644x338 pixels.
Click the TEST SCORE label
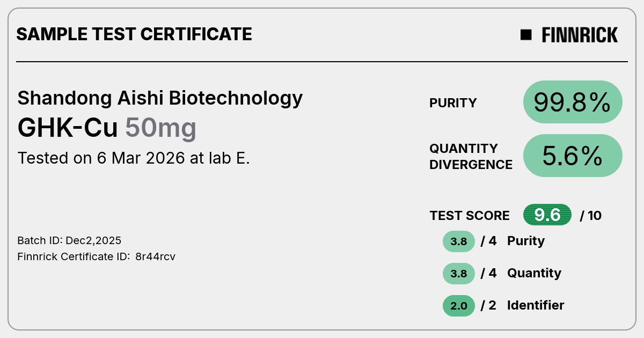point(470,216)
